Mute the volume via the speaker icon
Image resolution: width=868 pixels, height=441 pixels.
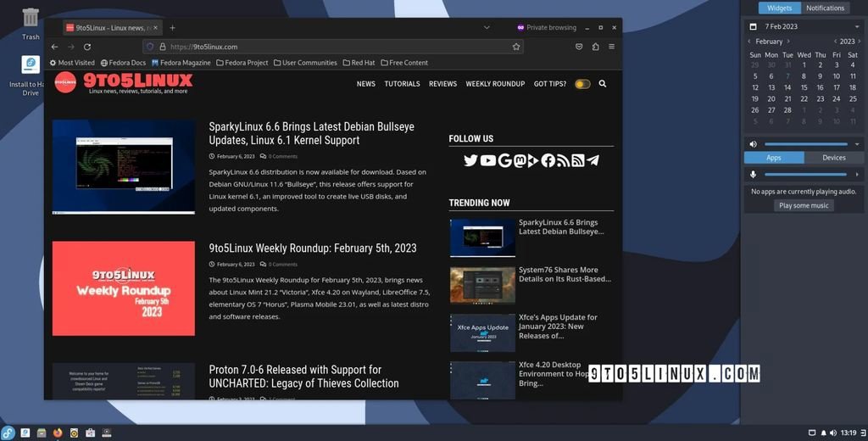[x=753, y=144]
